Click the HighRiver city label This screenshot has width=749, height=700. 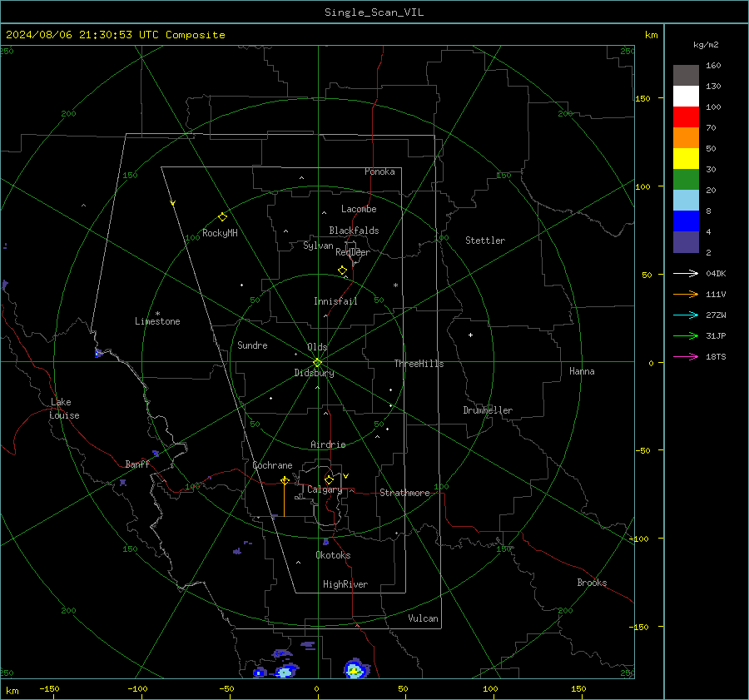[x=345, y=584]
